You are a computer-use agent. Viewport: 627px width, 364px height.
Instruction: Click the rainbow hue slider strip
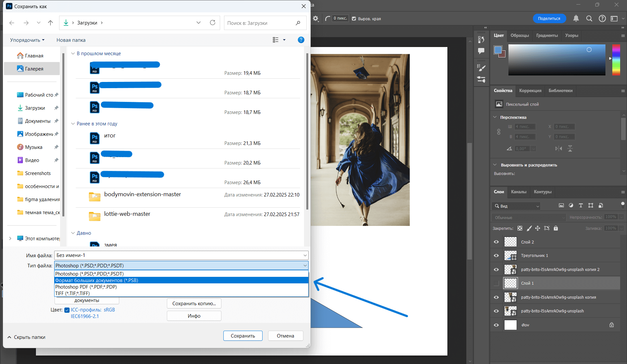(616, 60)
